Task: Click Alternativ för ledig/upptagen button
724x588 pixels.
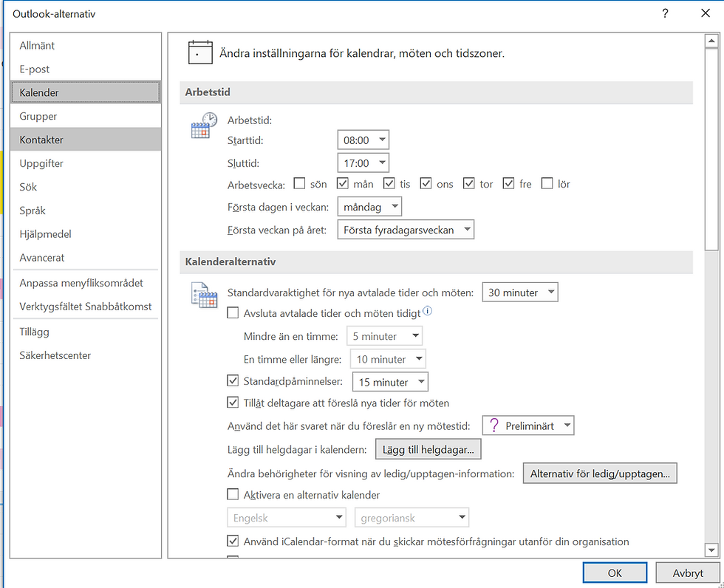Action: coord(600,473)
